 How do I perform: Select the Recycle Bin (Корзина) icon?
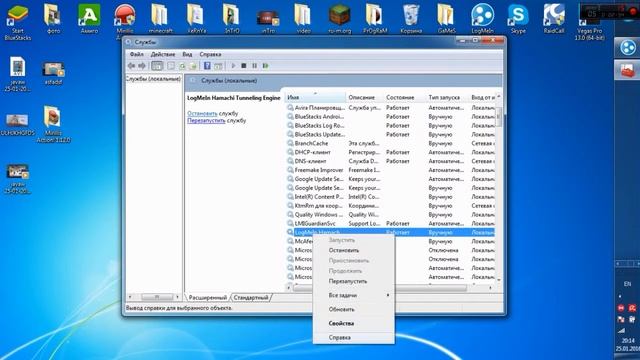click(x=411, y=18)
